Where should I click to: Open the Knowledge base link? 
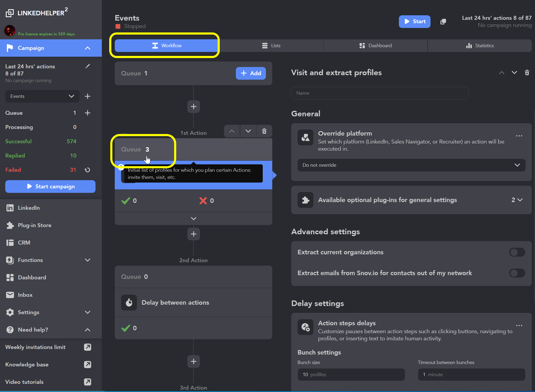coord(88,365)
